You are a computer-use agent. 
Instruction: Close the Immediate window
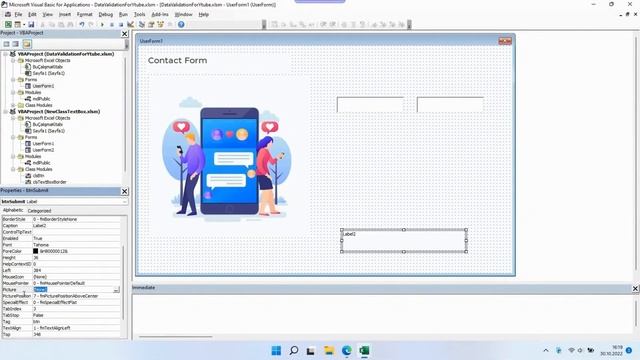point(635,288)
